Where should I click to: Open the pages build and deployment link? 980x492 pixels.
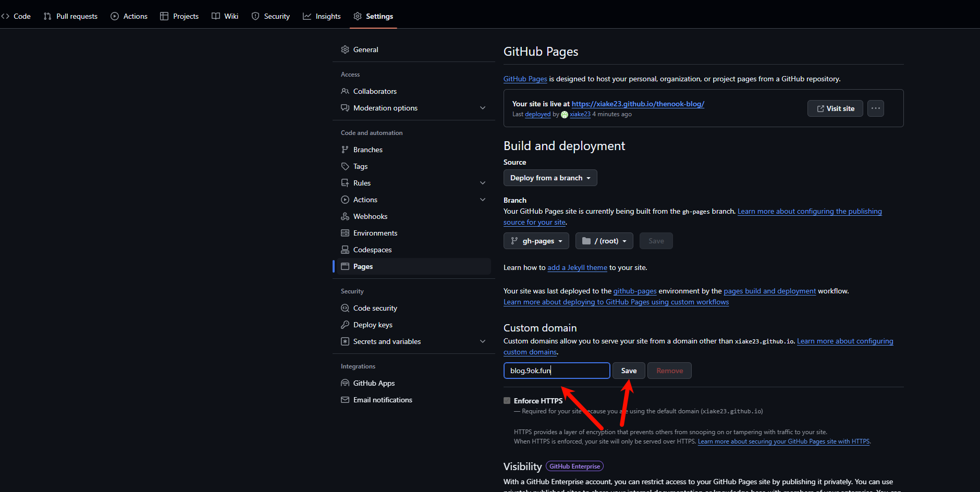pyautogui.click(x=769, y=291)
